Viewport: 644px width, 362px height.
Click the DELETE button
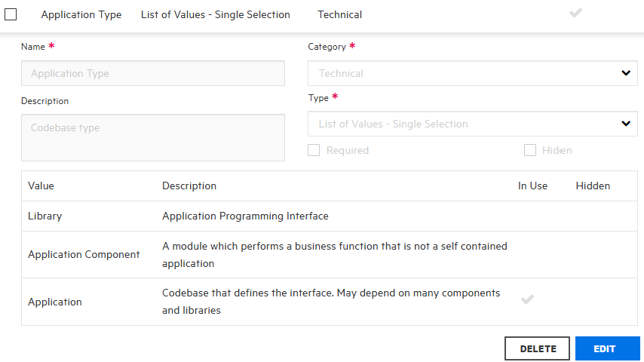pyautogui.click(x=538, y=348)
